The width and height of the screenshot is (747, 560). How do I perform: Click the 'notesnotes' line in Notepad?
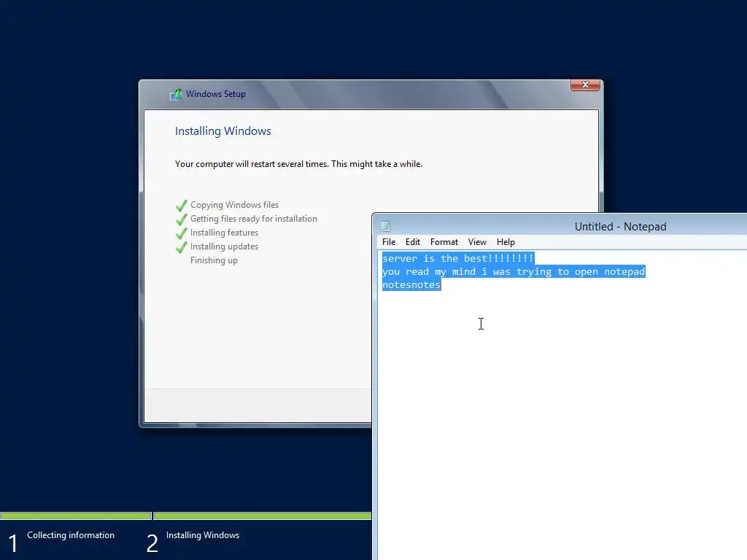[x=411, y=285]
